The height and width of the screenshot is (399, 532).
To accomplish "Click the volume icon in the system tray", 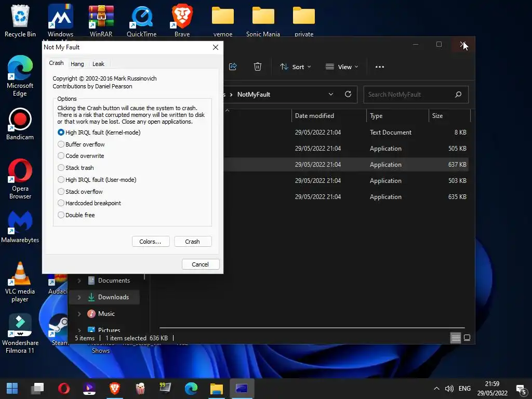I will [x=449, y=389].
